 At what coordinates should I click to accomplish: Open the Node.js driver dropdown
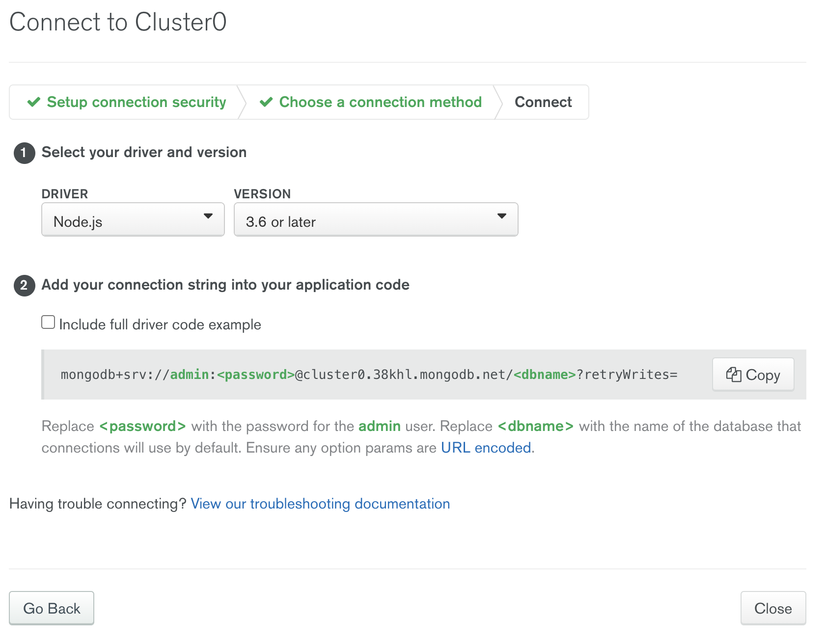tap(133, 220)
